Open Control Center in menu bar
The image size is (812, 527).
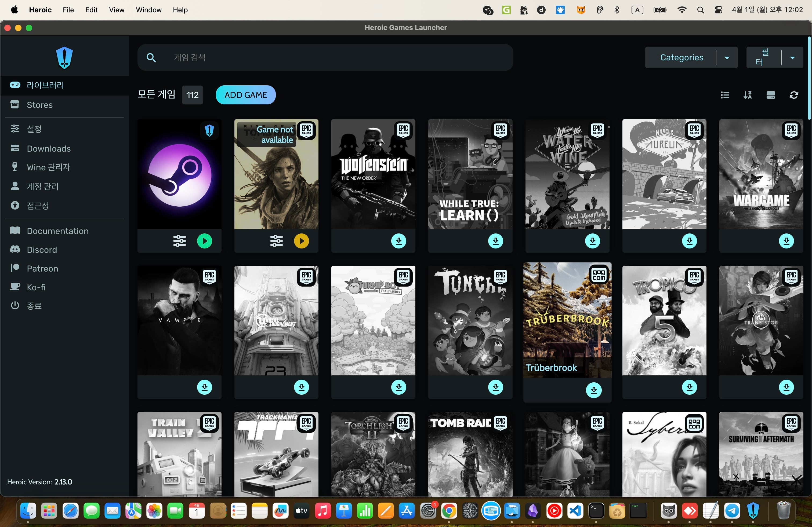point(719,10)
